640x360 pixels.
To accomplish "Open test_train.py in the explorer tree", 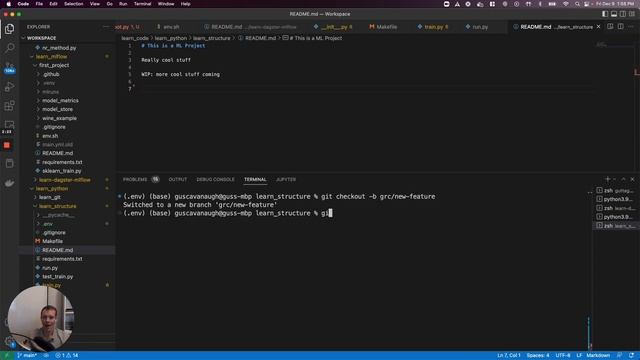I will (58, 276).
